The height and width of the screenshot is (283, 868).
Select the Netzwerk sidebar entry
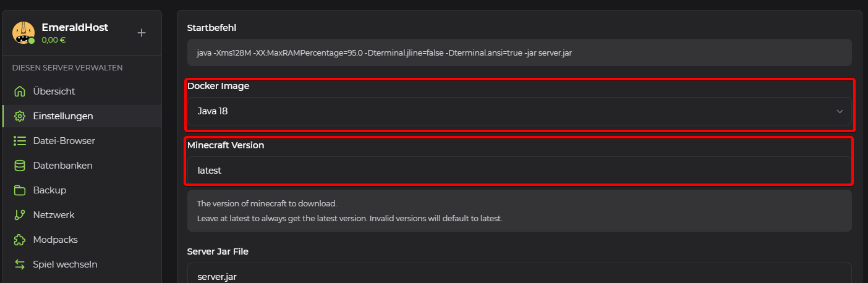(x=54, y=215)
